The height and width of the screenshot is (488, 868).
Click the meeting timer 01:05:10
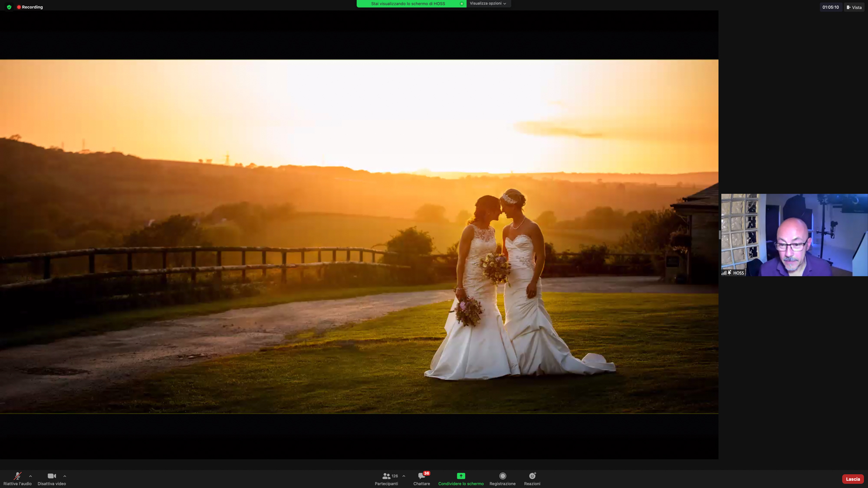click(831, 7)
